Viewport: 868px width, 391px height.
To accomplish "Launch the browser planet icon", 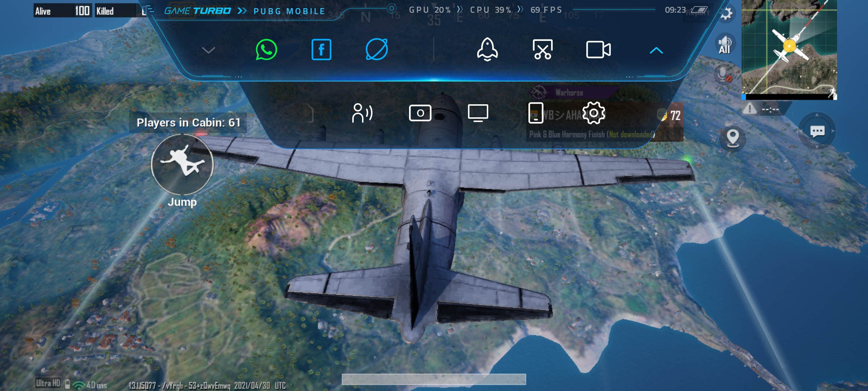I will click(376, 50).
